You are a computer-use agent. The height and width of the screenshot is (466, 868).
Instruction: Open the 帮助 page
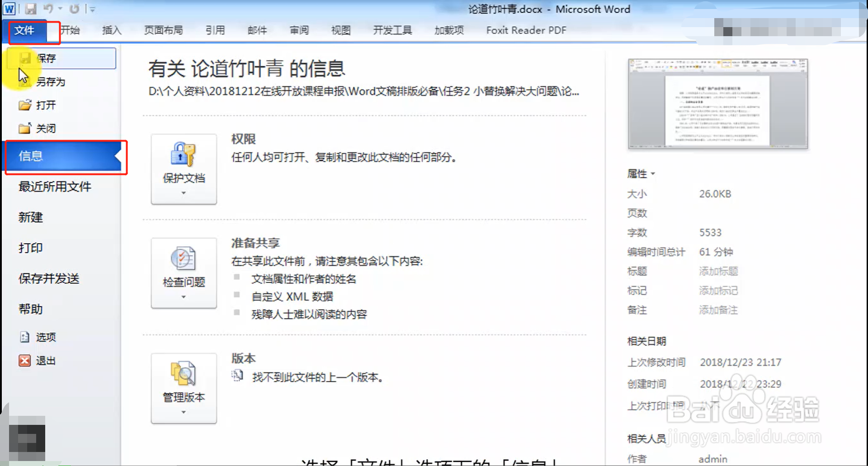tap(31, 309)
